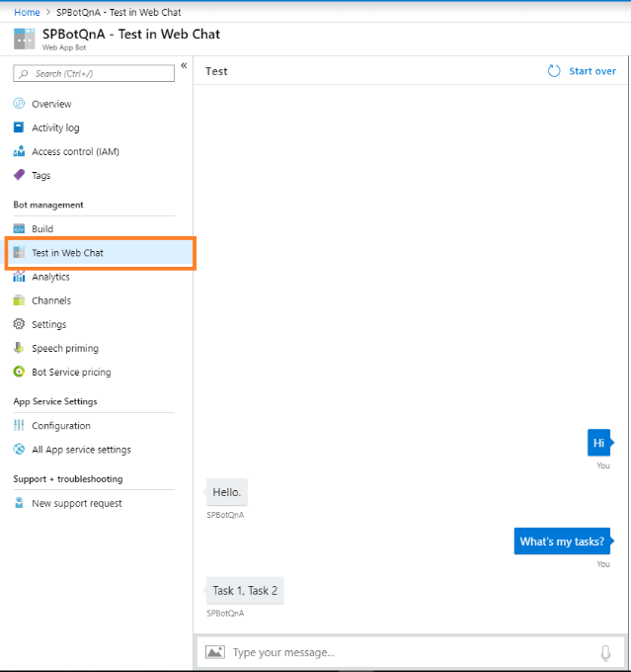631x672 pixels.
Task: Open All App service settings
Action: pyautogui.click(x=81, y=450)
